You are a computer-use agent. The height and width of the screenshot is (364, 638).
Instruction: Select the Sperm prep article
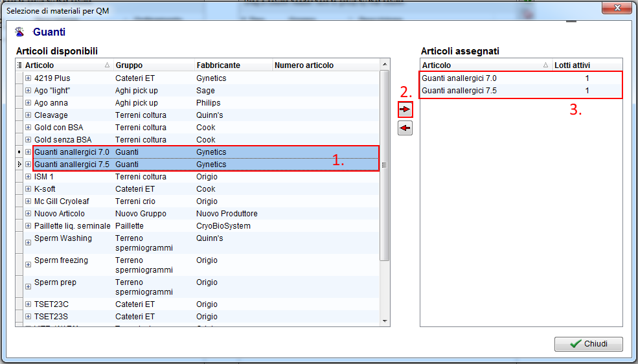coord(55,282)
